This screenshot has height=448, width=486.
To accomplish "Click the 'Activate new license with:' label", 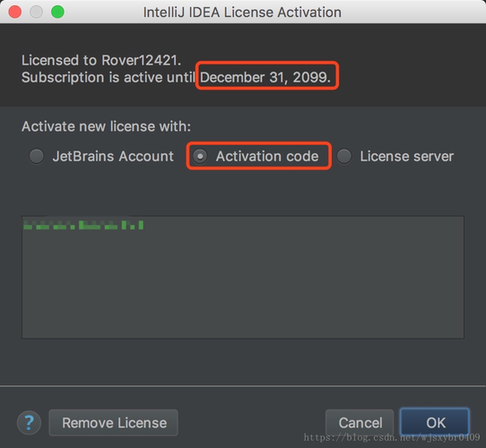I will tap(107, 126).
